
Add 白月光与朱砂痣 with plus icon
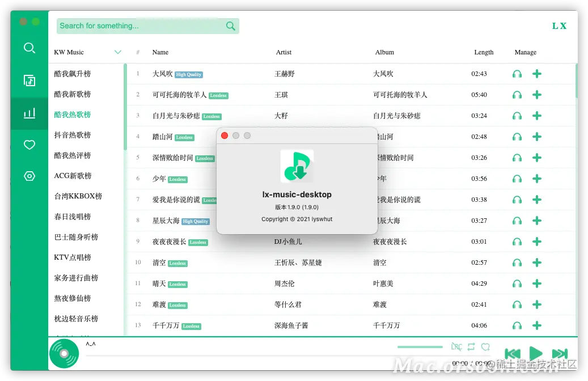pyautogui.click(x=536, y=116)
